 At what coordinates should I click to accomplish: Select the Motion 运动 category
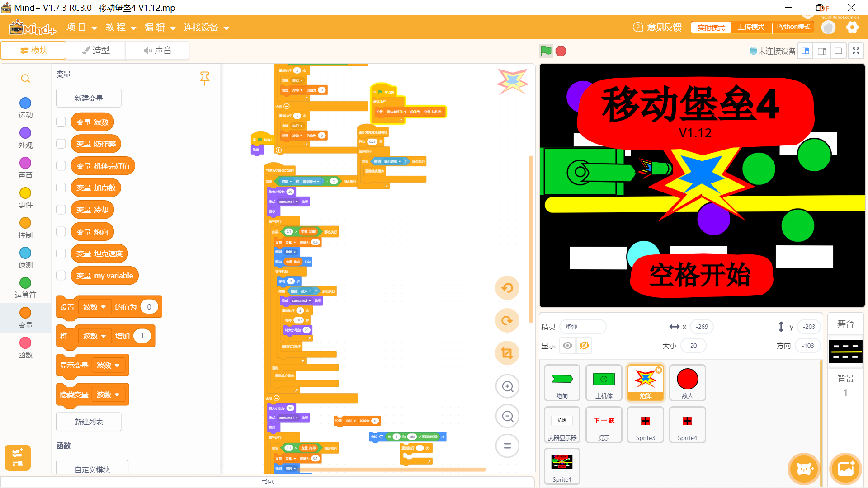25,108
